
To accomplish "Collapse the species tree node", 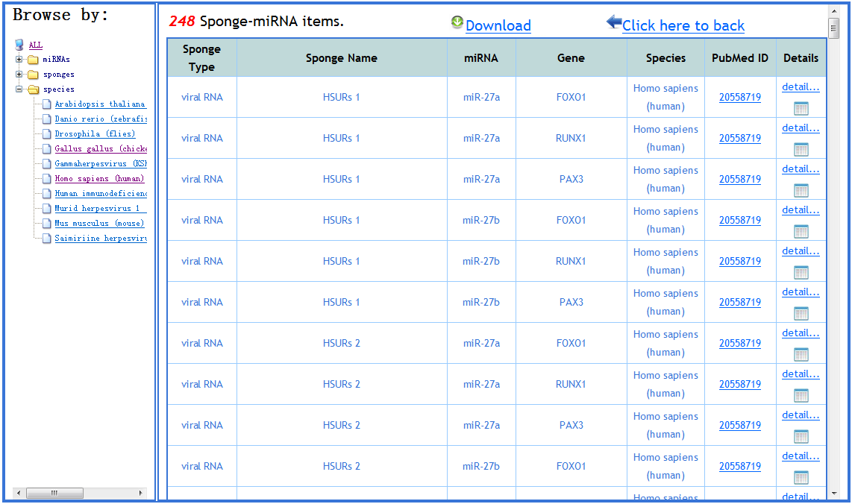I will pos(19,89).
